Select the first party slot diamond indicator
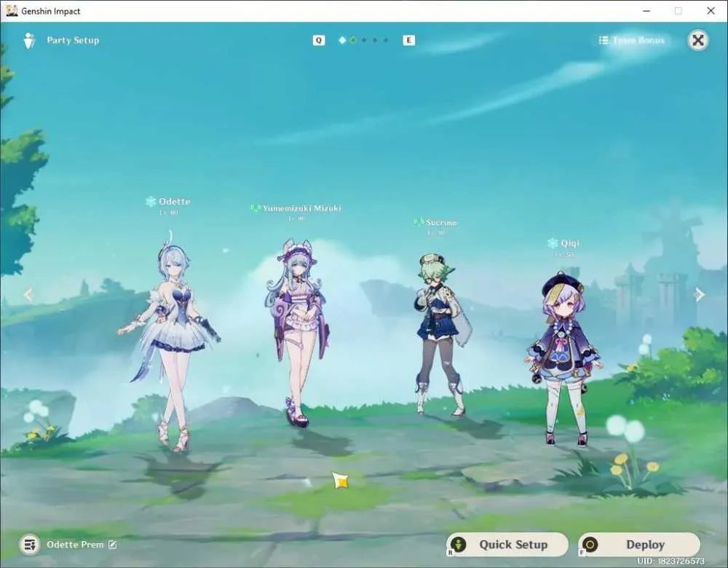Screen dimensions: 728x568 (342, 40)
